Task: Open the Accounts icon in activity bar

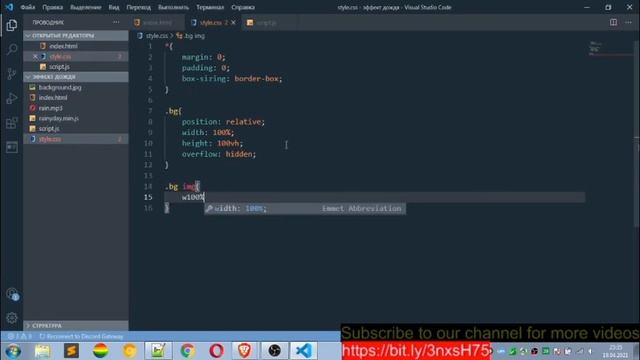Action: [12, 294]
